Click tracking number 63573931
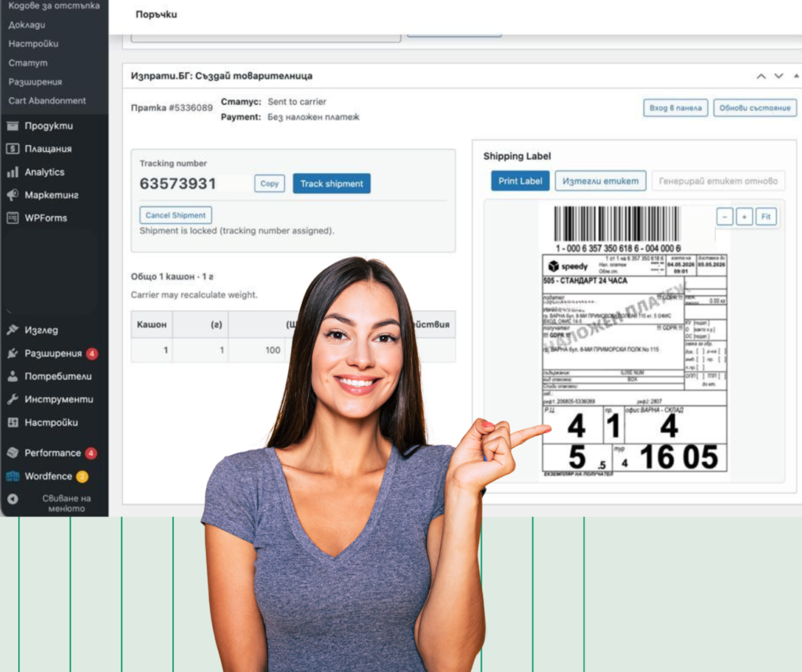Screen dimensions: 802x672 point(178,183)
